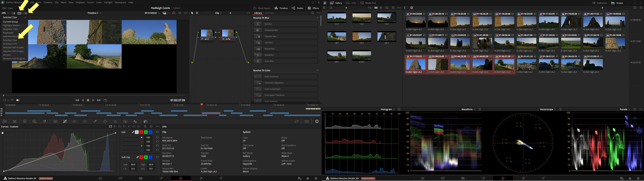Collapse the Resolve FX Color section
The height and width of the screenshot is (181, 644).
318,70
